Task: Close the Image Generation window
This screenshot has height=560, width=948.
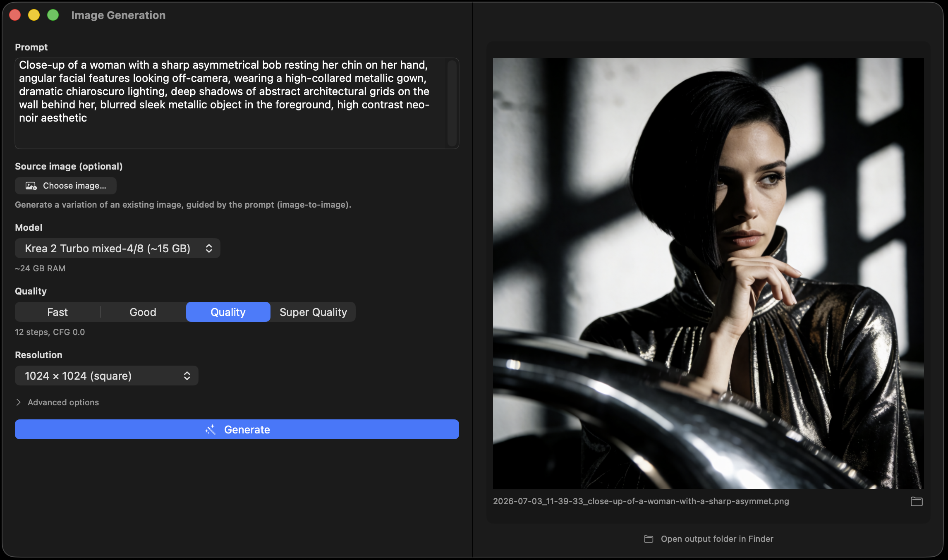Action: click(15, 15)
